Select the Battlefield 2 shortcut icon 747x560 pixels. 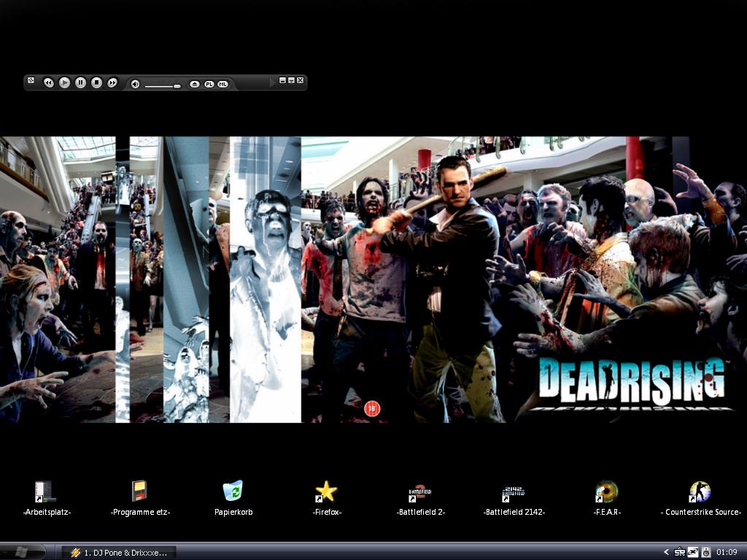[419, 494]
